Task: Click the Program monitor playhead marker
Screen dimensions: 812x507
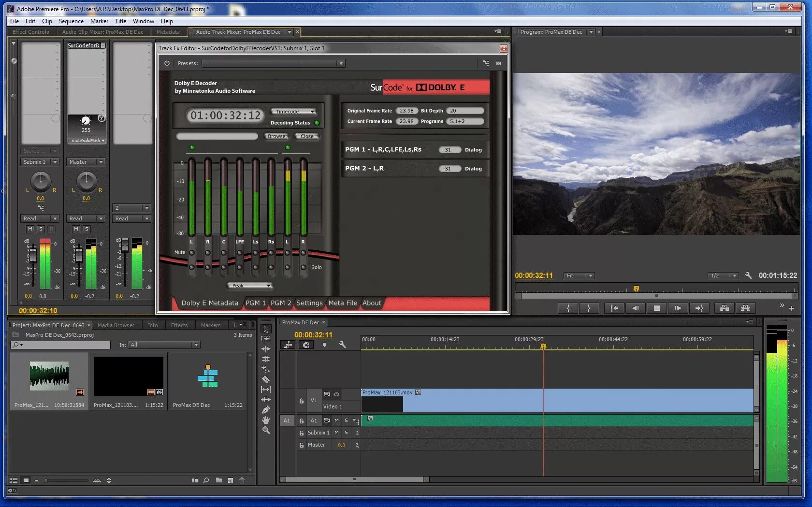Action: [636, 289]
